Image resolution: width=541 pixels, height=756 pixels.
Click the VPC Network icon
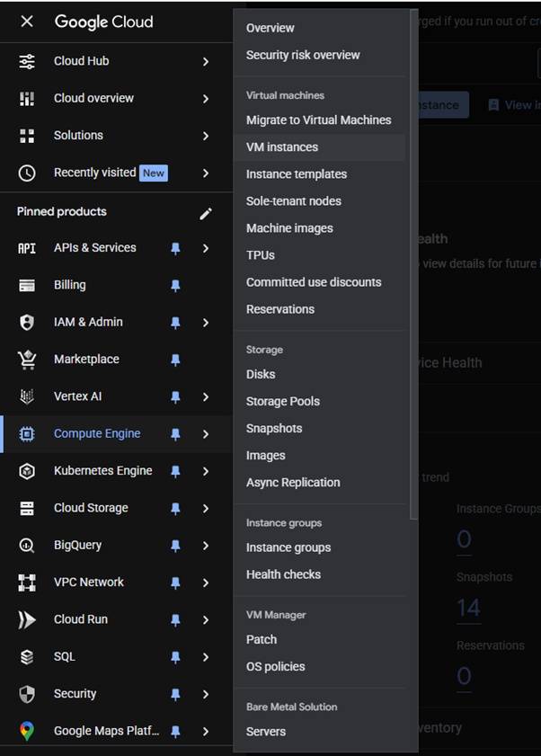pyautogui.click(x=27, y=583)
